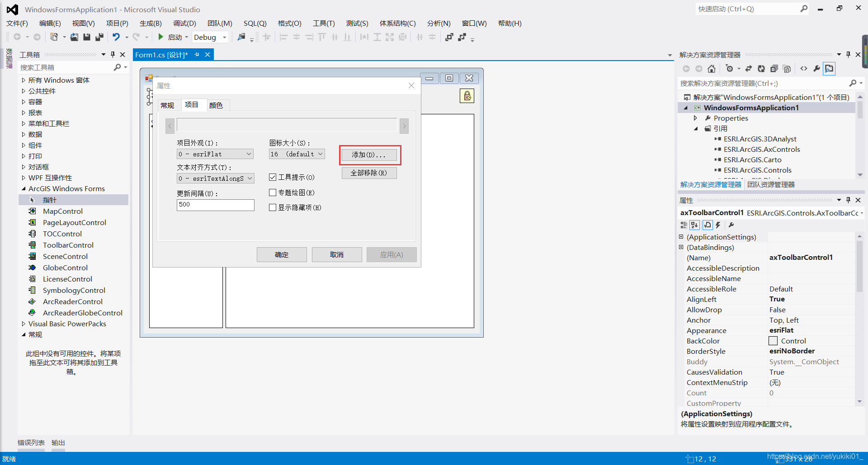This screenshot has width=868, height=465.
Task: Switch to the 颜色 tab in the dialog
Action: coord(216,105)
